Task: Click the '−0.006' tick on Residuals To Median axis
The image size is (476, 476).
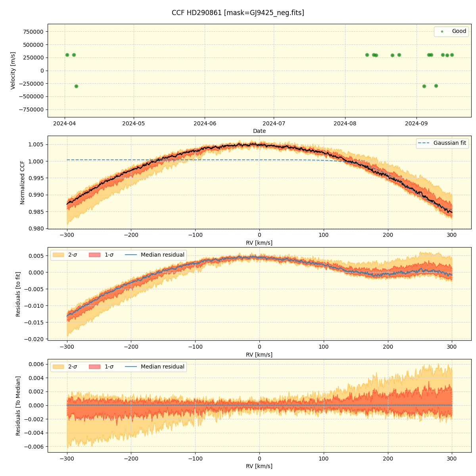Action: (x=34, y=447)
